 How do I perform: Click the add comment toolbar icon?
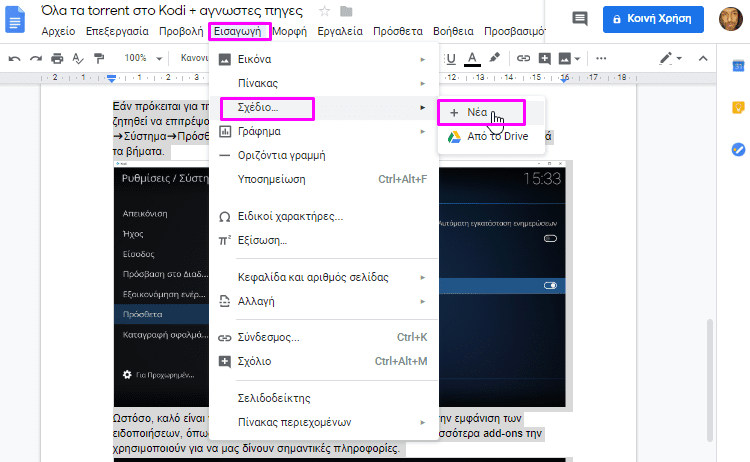pos(544,58)
